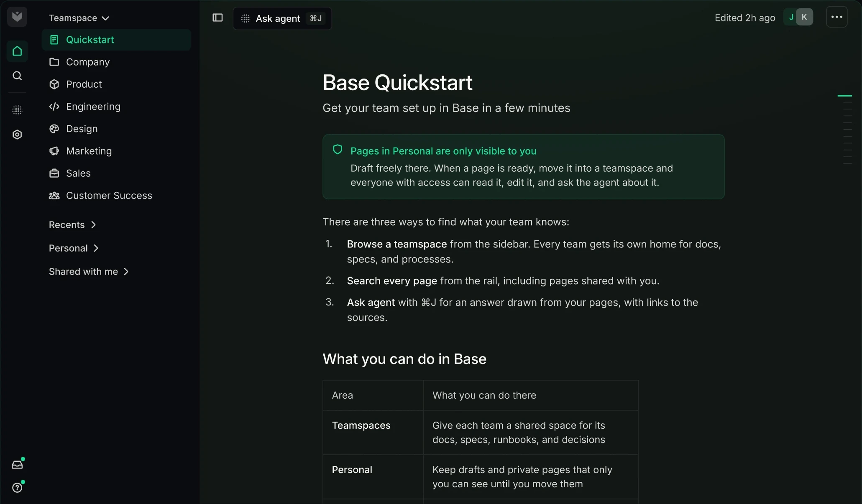Open the Teamspace dropdown
The image size is (862, 504).
(x=79, y=18)
